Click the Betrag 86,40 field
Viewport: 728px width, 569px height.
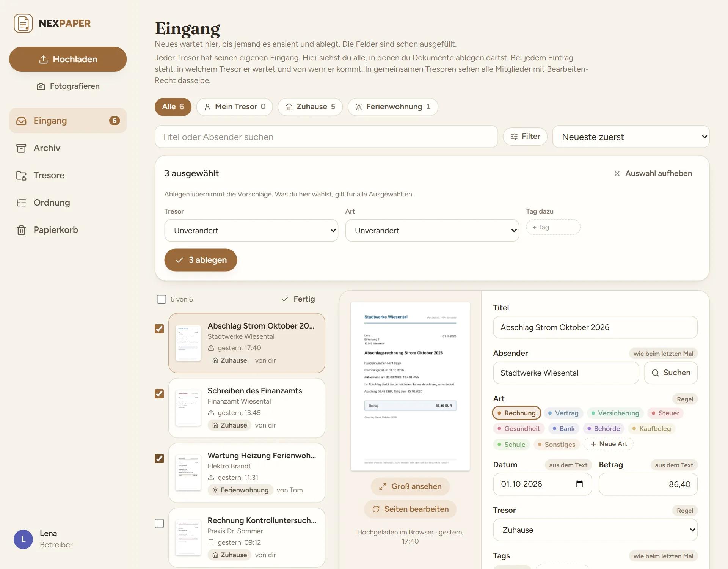[648, 484]
